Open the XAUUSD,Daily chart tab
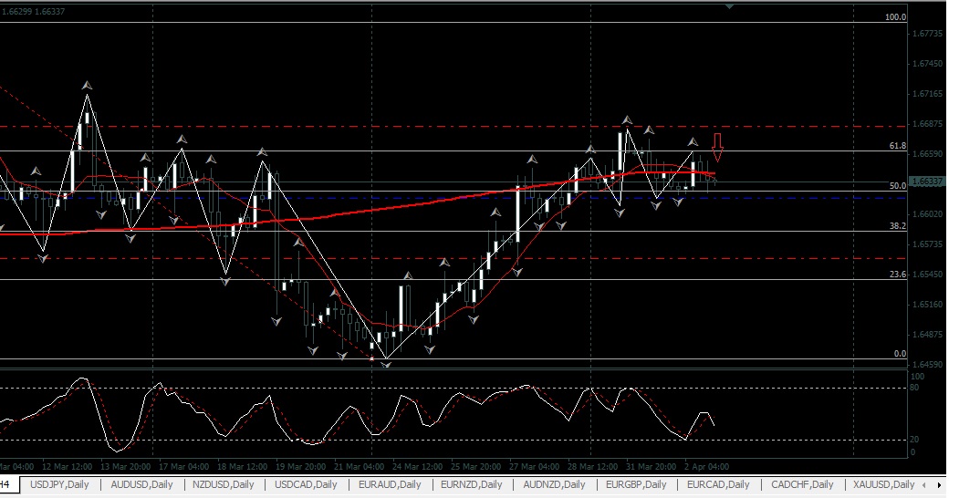 [883, 484]
